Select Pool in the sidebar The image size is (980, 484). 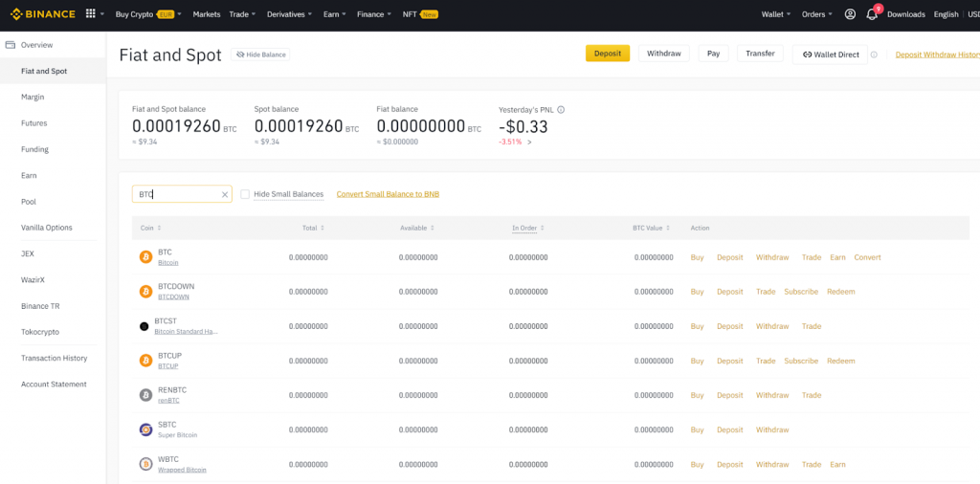[x=28, y=202]
